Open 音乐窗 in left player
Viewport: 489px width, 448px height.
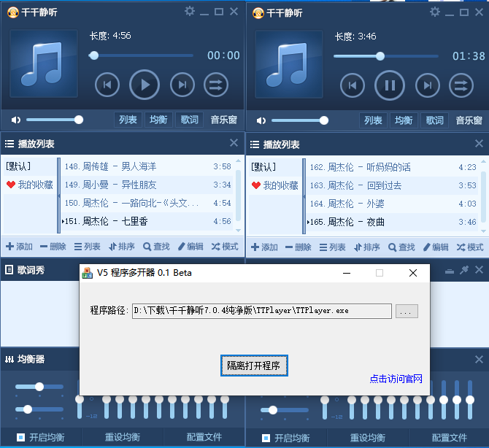pyautogui.click(x=223, y=120)
